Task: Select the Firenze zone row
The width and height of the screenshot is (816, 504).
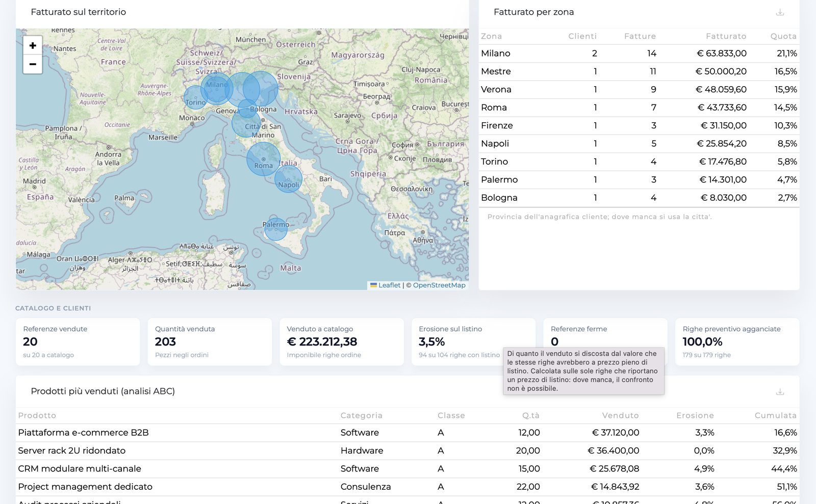Action: pos(639,125)
